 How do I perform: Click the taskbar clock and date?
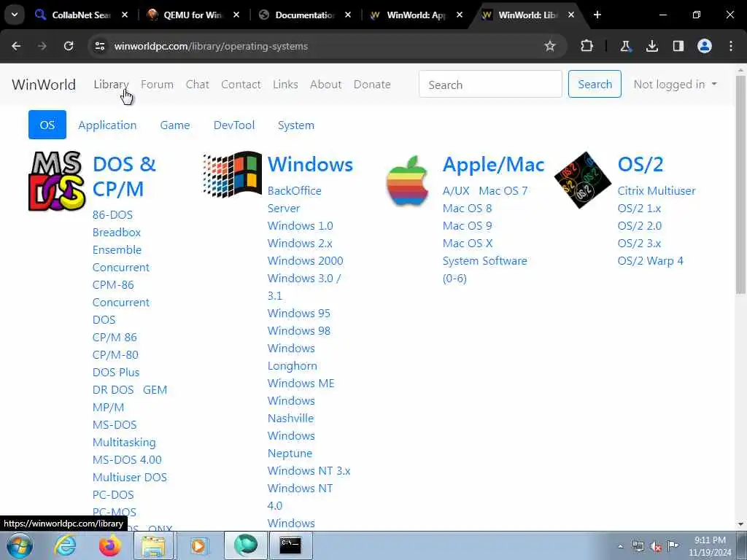point(710,546)
